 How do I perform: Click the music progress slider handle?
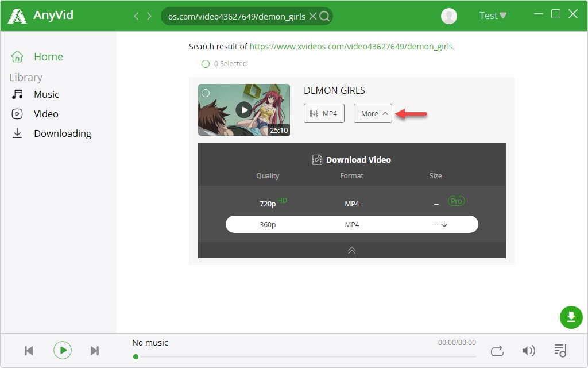[x=136, y=356]
